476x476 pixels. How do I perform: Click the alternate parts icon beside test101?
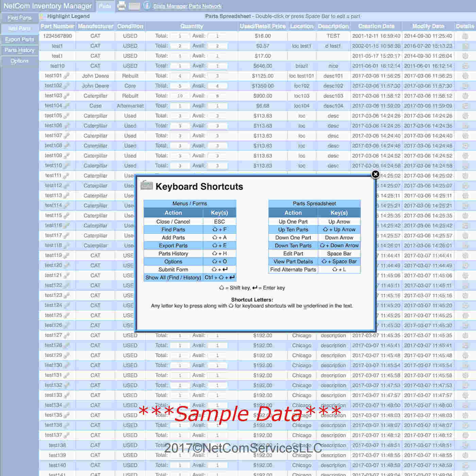[67, 76]
